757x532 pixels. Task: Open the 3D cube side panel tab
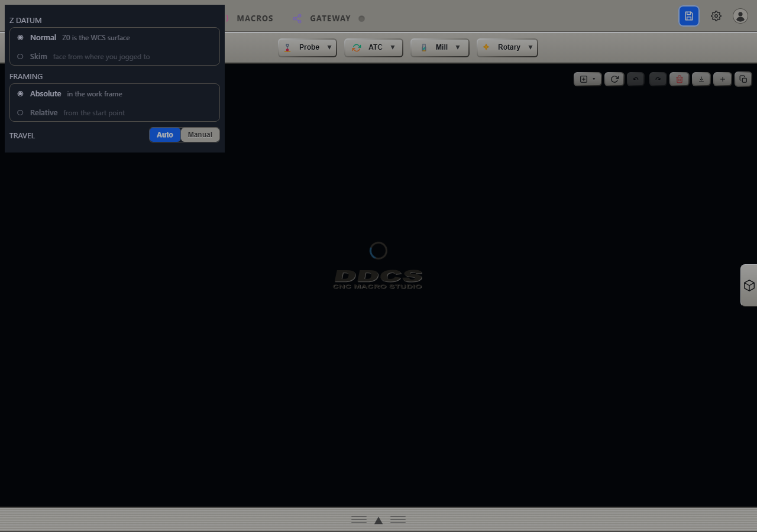point(749,286)
